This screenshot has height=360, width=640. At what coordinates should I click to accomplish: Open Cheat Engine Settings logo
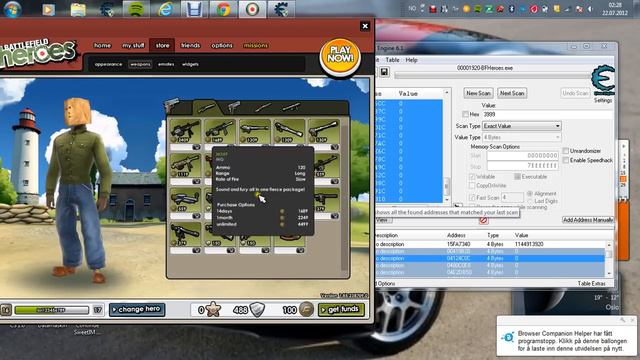(x=602, y=80)
